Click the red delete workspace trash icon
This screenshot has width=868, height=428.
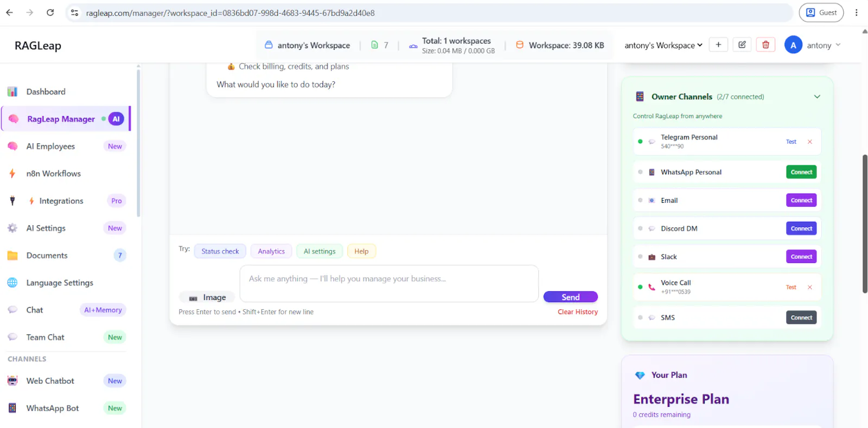coord(765,45)
